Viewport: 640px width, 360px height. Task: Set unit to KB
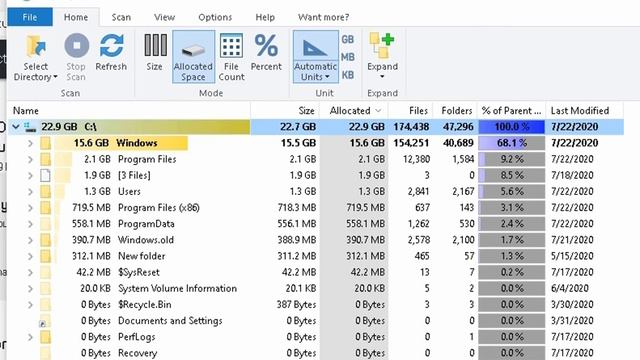coord(348,75)
